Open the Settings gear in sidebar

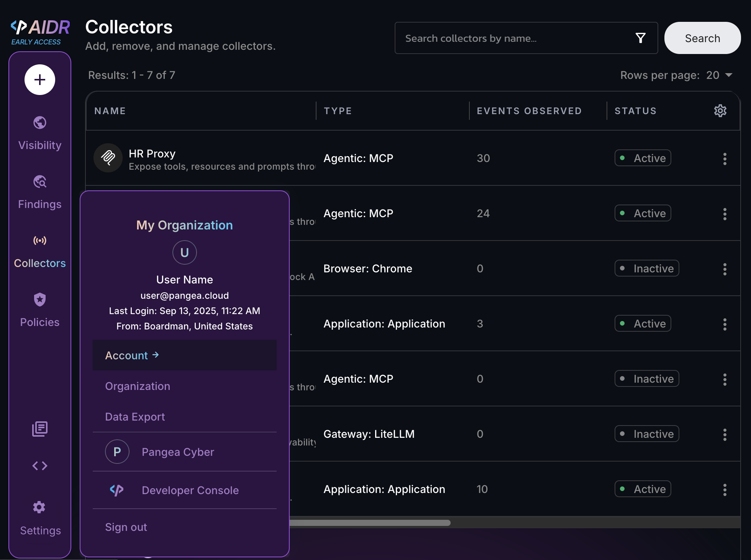(40, 508)
